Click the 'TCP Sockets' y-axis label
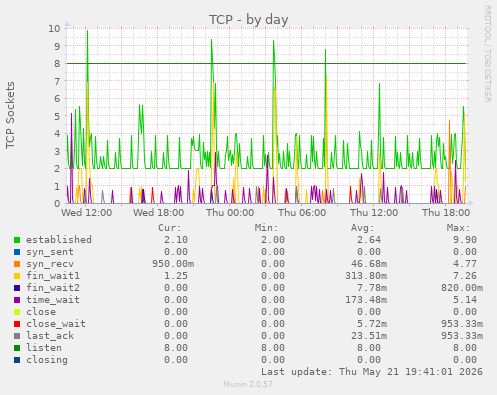 pyautogui.click(x=10, y=115)
